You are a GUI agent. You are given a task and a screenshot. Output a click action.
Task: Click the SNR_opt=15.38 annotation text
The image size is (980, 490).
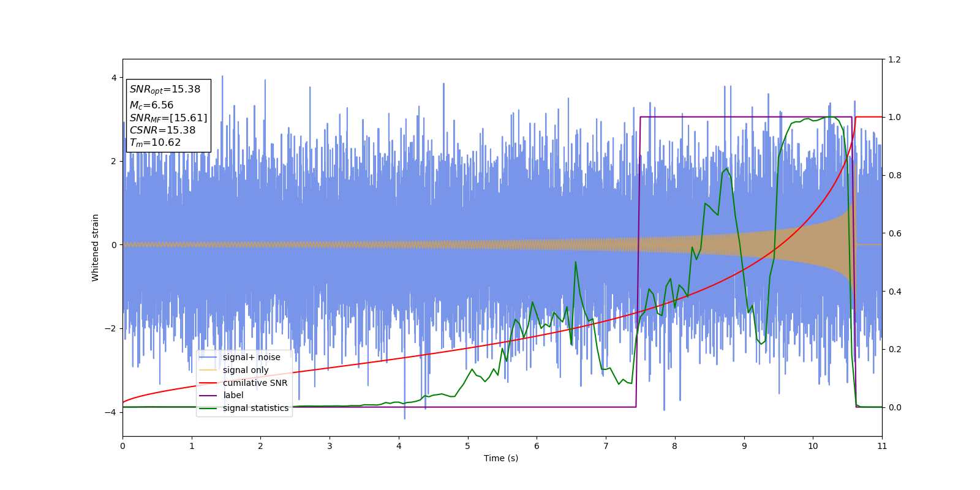click(165, 89)
